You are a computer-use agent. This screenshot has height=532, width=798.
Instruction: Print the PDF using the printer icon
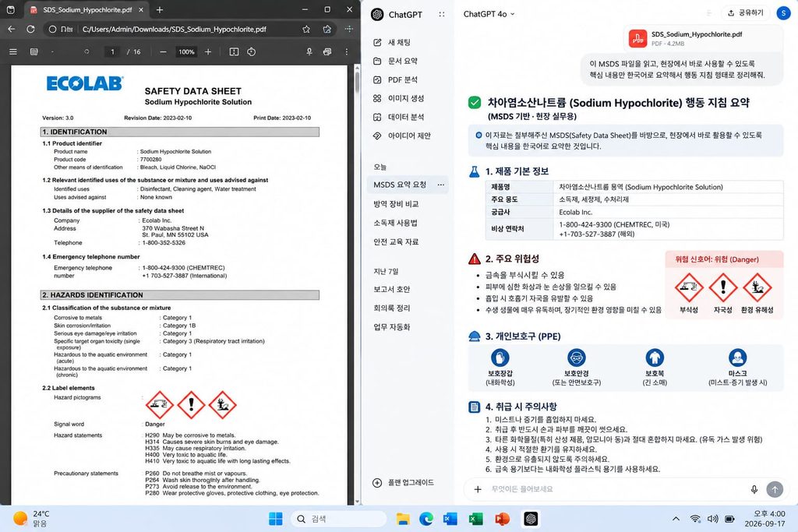[327, 52]
